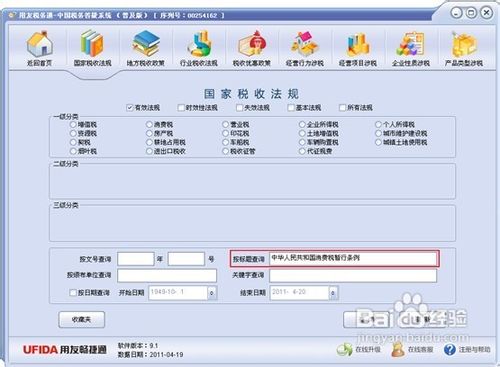The width and height of the screenshot is (500, 367).
Task: Open the 结束日期 date dropdown arrow
Action: [x=333, y=293]
